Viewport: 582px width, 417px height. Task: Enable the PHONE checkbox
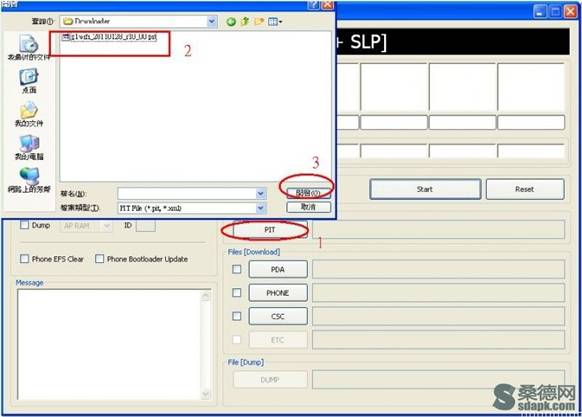pos(236,293)
